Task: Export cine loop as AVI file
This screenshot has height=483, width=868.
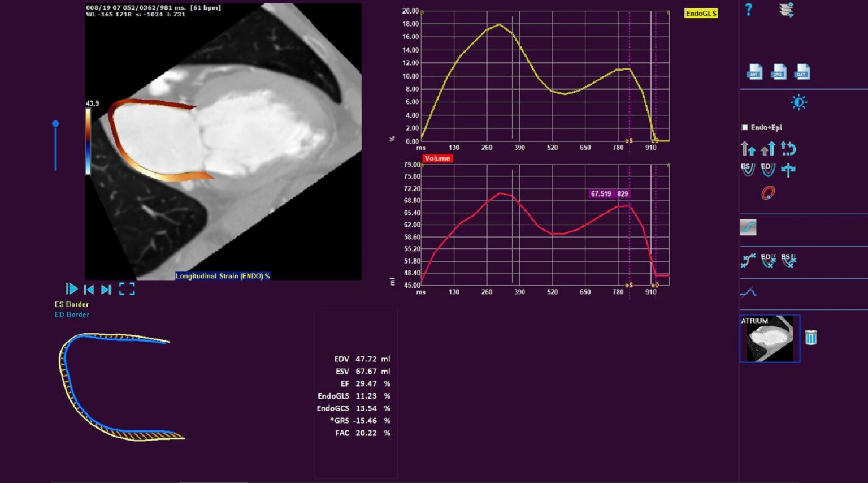Action: 754,72
